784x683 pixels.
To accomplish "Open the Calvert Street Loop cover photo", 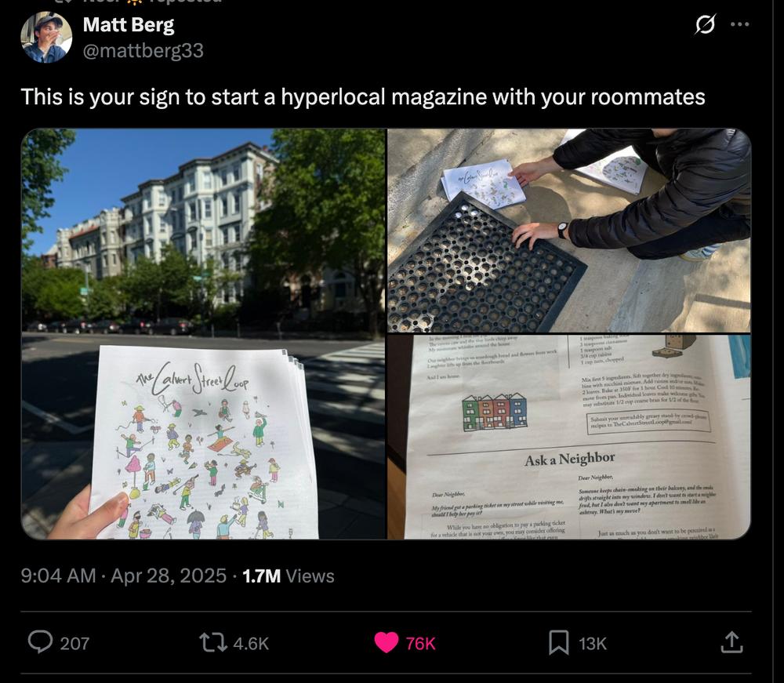I will [204, 334].
